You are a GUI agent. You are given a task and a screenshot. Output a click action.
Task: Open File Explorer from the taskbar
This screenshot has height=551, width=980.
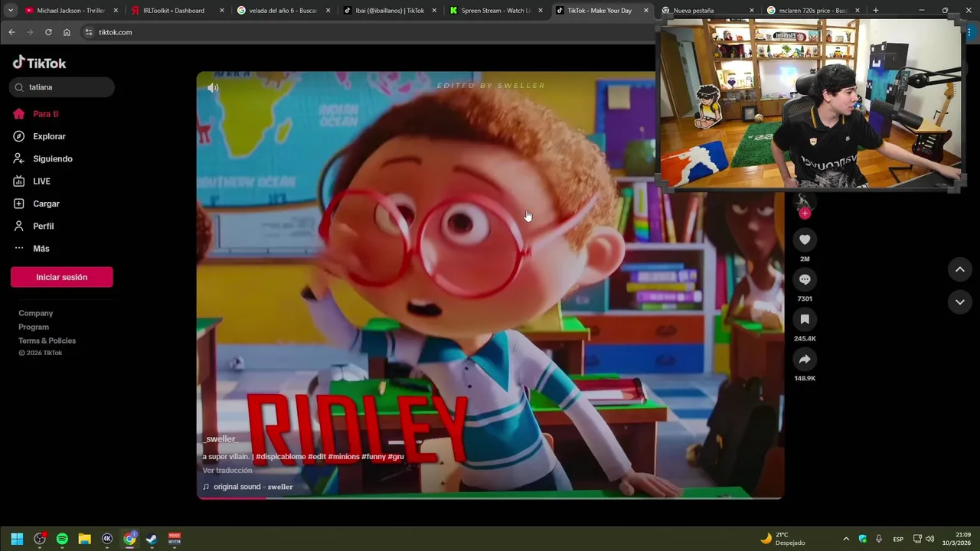[84, 539]
